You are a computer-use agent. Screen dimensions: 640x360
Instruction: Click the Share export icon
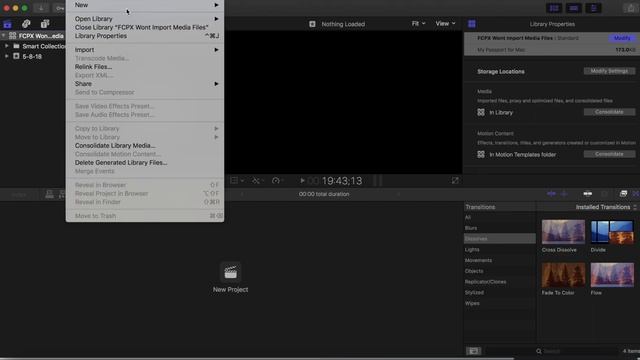631,8
